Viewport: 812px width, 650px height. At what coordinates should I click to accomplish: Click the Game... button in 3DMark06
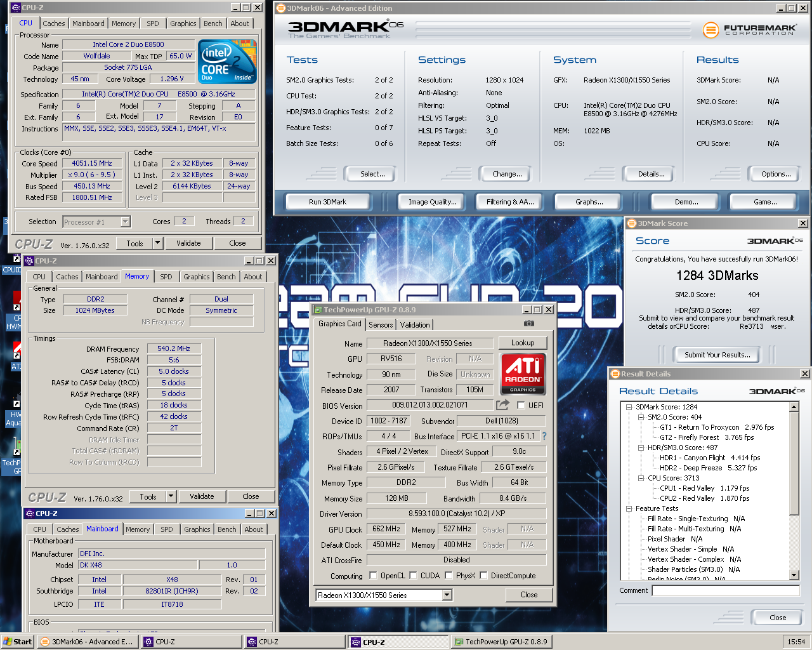(765, 202)
